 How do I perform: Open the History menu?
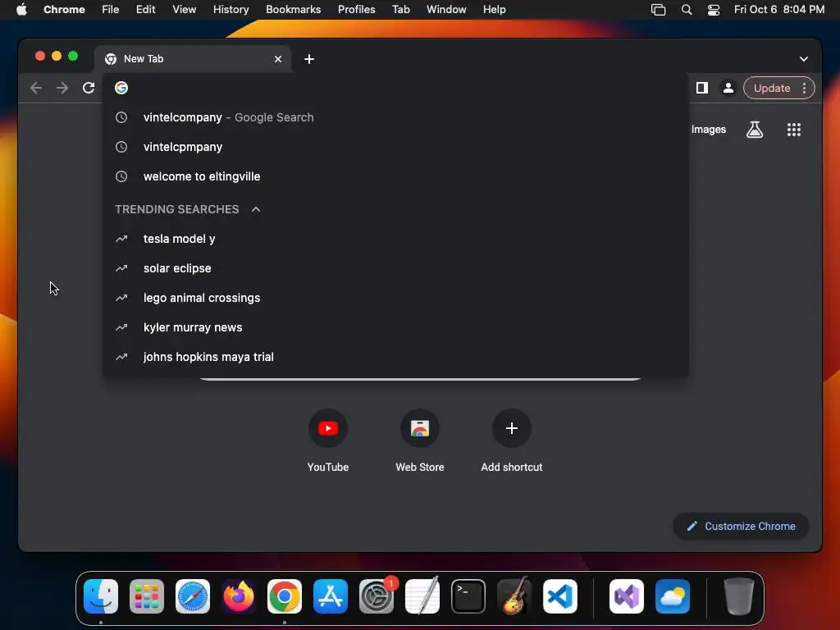[231, 9]
